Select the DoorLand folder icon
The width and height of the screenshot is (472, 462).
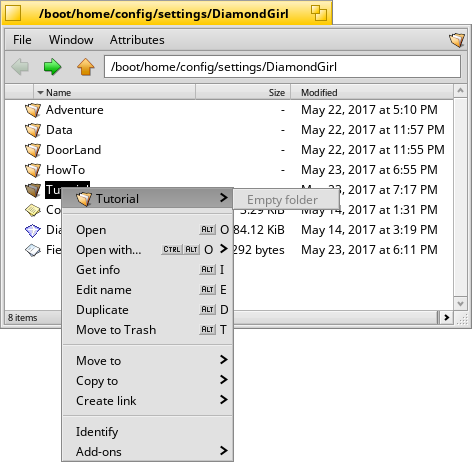click(x=33, y=150)
